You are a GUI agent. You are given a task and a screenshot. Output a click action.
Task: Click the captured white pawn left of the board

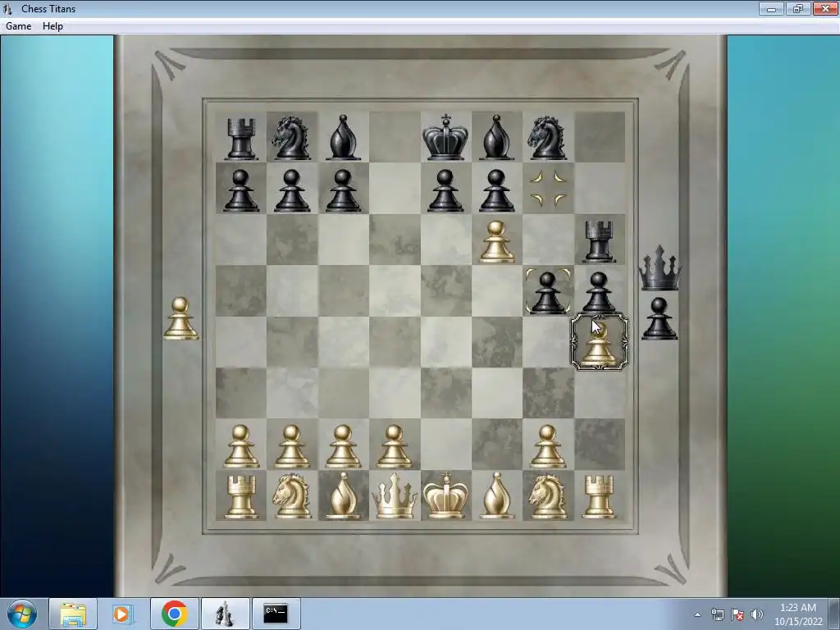click(180, 319)
